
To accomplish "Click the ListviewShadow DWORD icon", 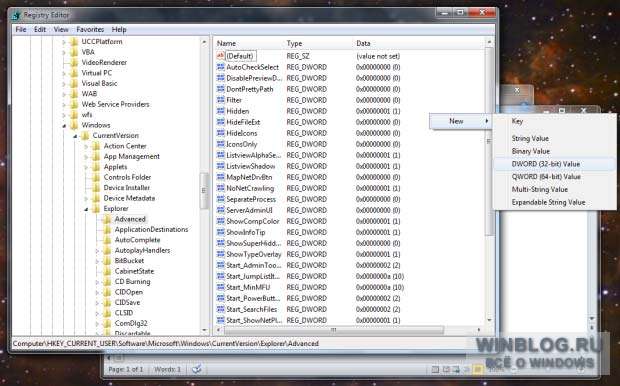I will pyautogui.click(x=221, y=166).
